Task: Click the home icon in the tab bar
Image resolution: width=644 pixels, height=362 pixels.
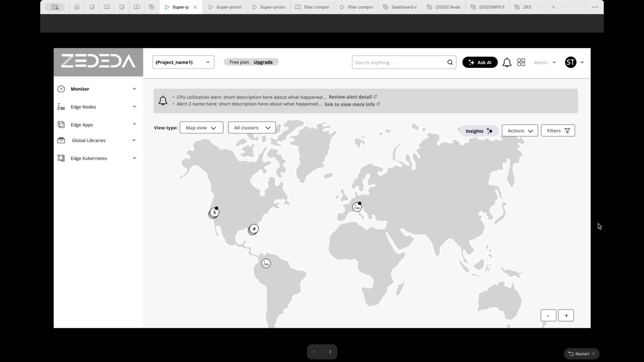Action: click(x=77, y=7)
